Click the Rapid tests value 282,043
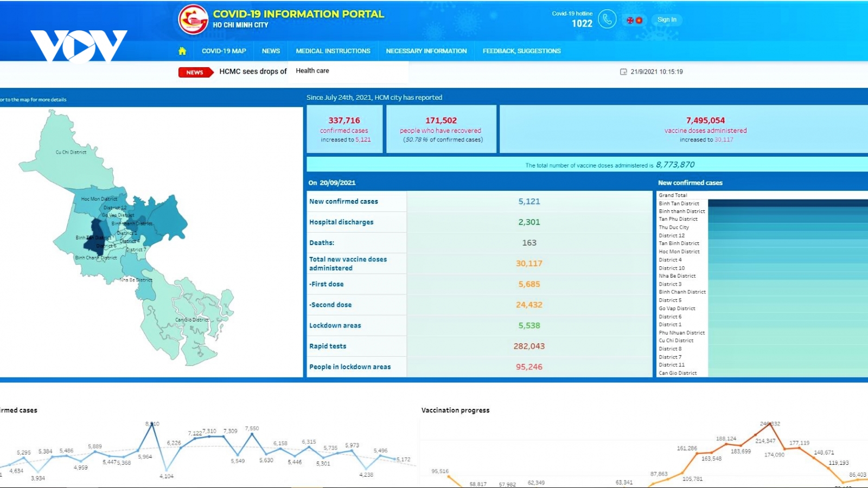 (x=529, y=346)
